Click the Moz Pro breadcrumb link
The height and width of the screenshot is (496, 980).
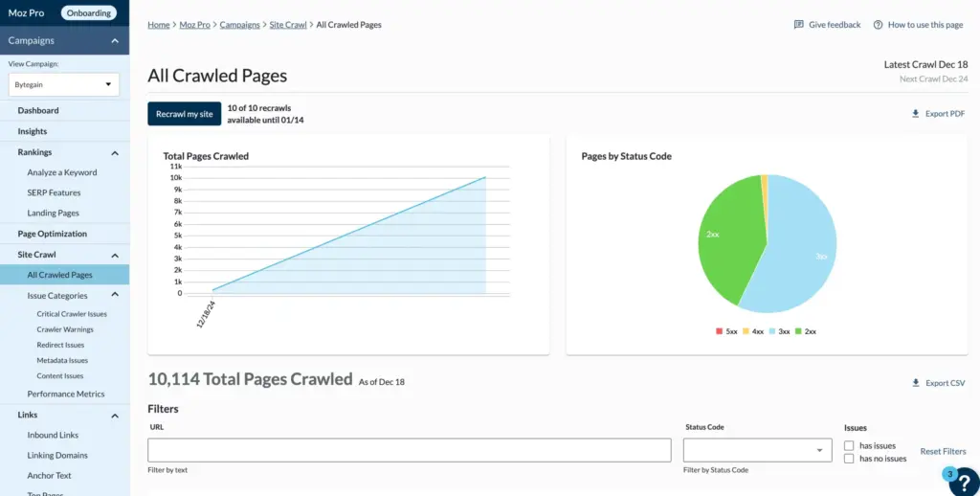click(x=195, y=24)
